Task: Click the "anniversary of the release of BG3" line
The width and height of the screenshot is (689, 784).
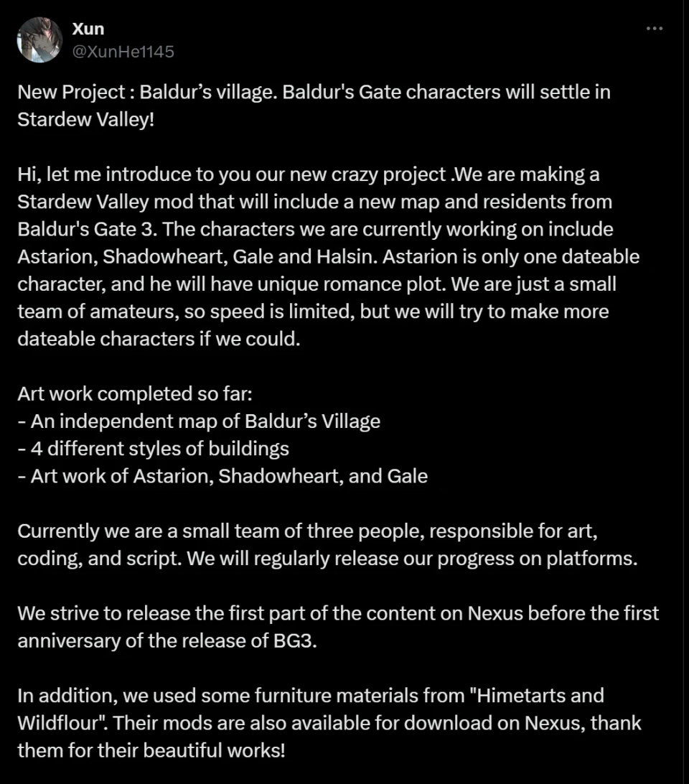Action: 167,640
